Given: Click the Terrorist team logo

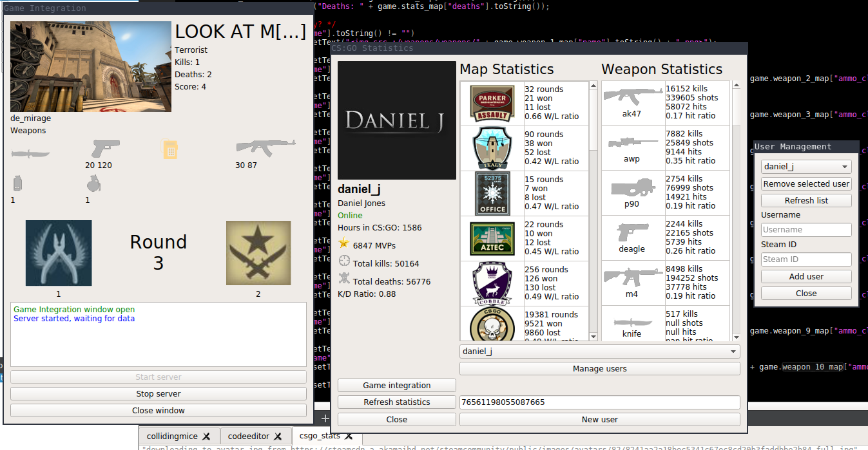Looking at the screenshot, I should point(258,253).
